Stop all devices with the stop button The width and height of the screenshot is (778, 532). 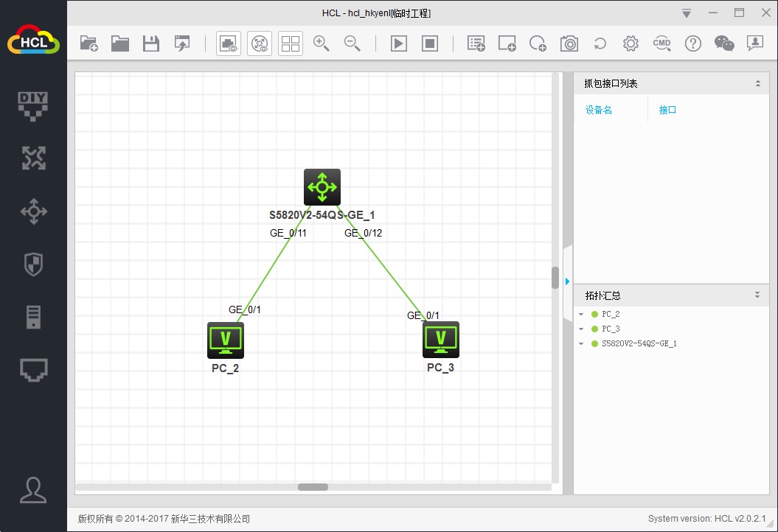tap(430, 43)
